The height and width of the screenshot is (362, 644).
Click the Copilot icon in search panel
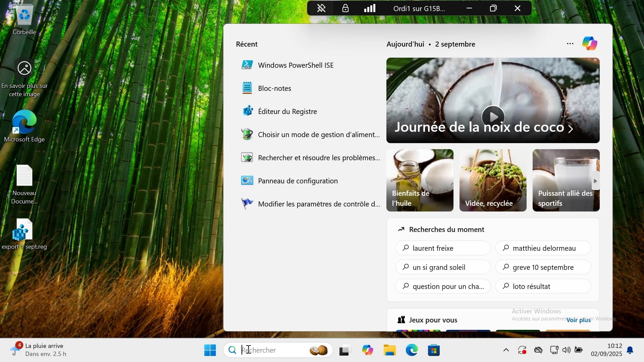tap(589, 44)
